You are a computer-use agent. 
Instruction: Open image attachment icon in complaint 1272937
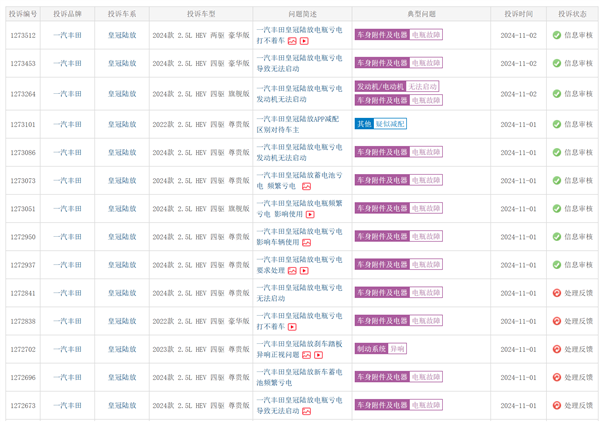coord(292,271)
